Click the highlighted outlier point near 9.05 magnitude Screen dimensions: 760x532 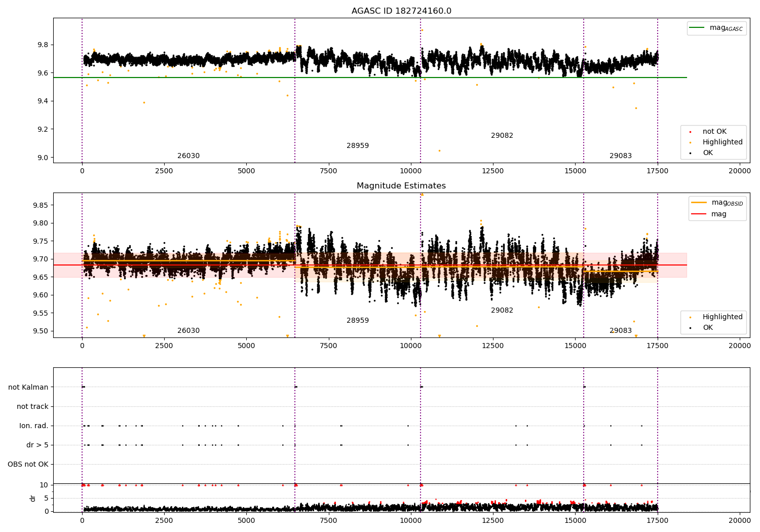coord(439,150)
